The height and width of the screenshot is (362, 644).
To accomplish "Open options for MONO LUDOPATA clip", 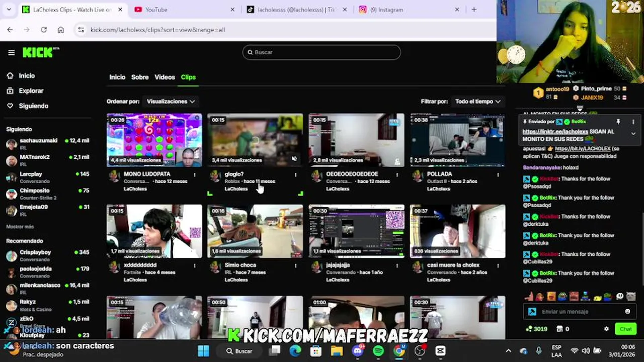I will (195, 174).
